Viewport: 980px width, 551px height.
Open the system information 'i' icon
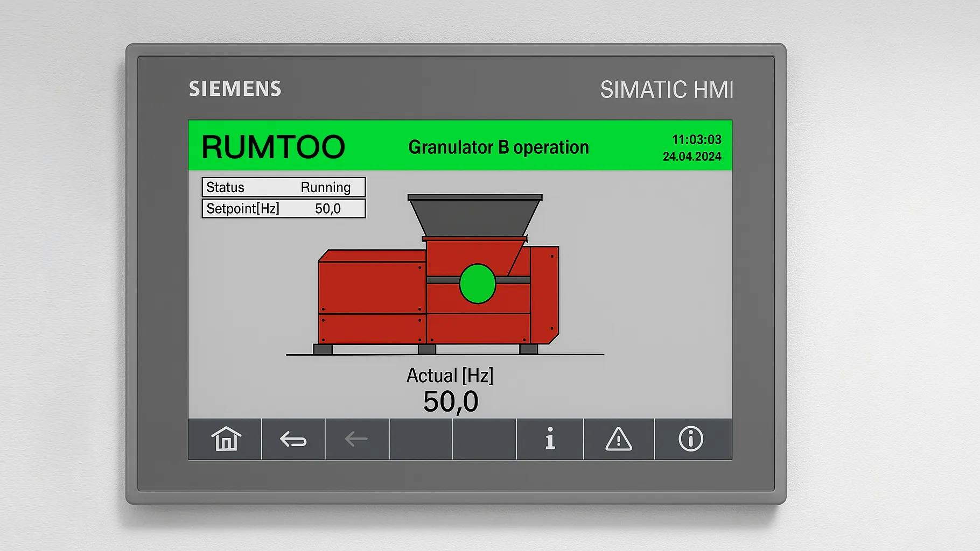550,440
